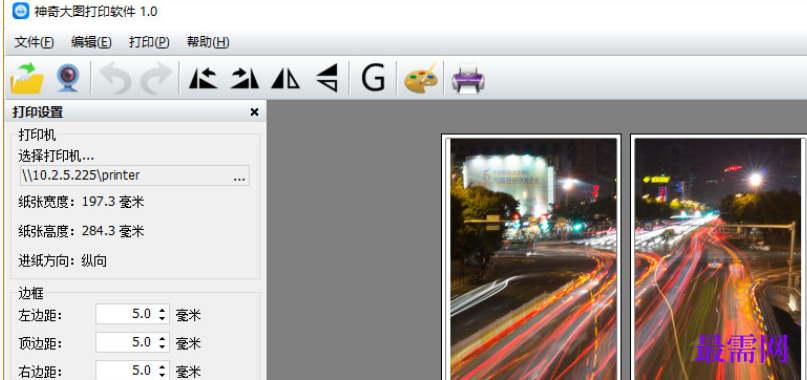This screenshot has height=380, width=807.
Task: Close the 打印设置 panel
Action: (x=254, y=112)
